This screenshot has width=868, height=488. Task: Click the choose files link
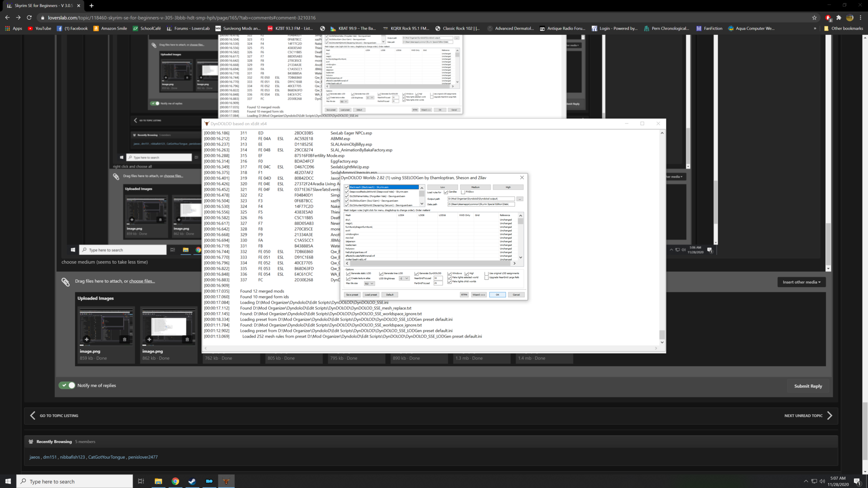(x=142, y=281)
